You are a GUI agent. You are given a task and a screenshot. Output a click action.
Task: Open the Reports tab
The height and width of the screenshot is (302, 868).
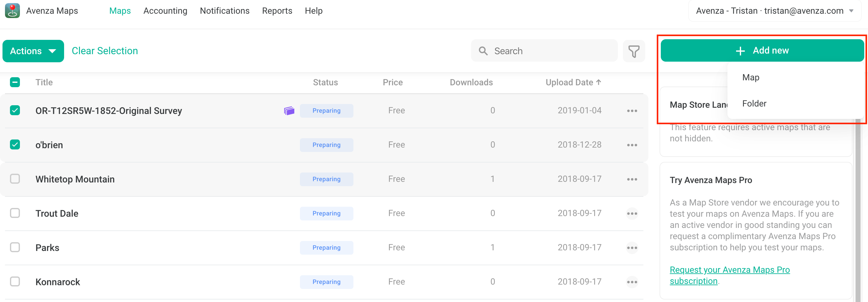click(277, 11)
